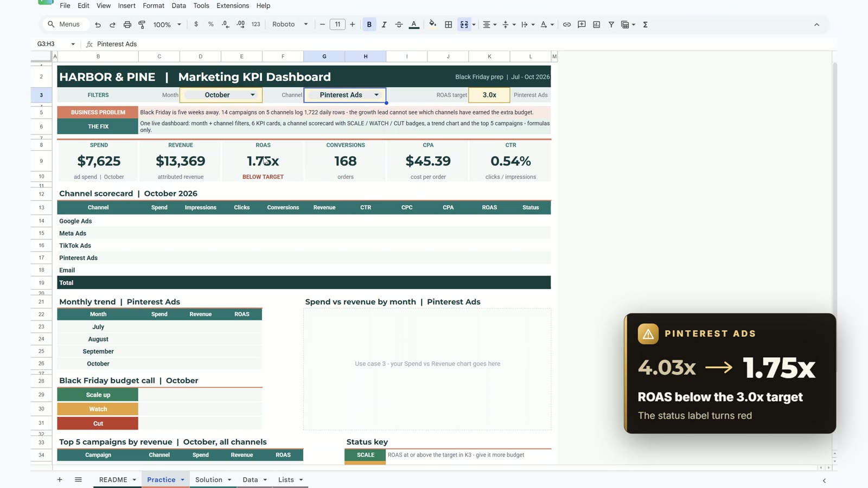Open the text color picker
This screenshot has height=488, width=868.
414,24
